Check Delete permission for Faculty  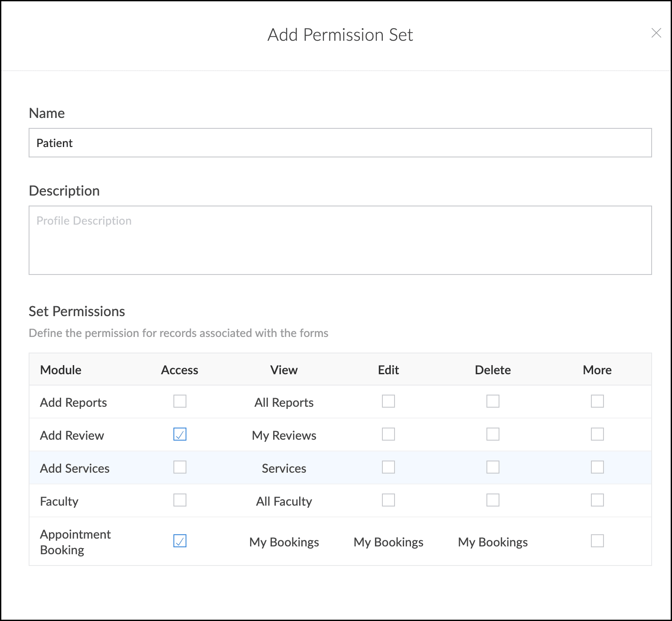tap(493, 500)
